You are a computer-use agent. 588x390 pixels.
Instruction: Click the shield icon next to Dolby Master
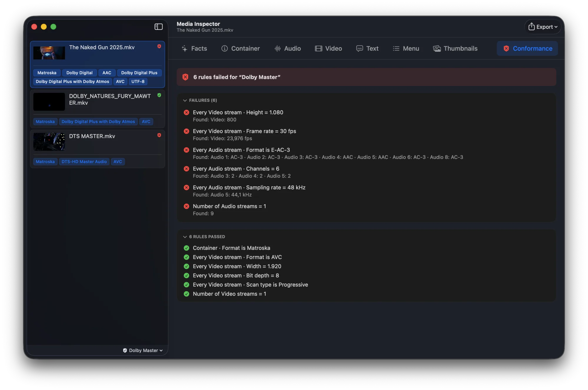(125, 350)
